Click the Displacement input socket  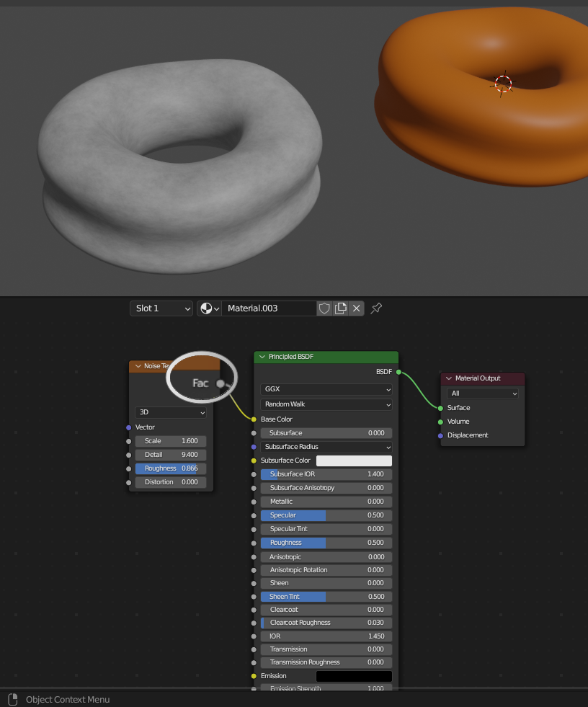coord(440,435)
